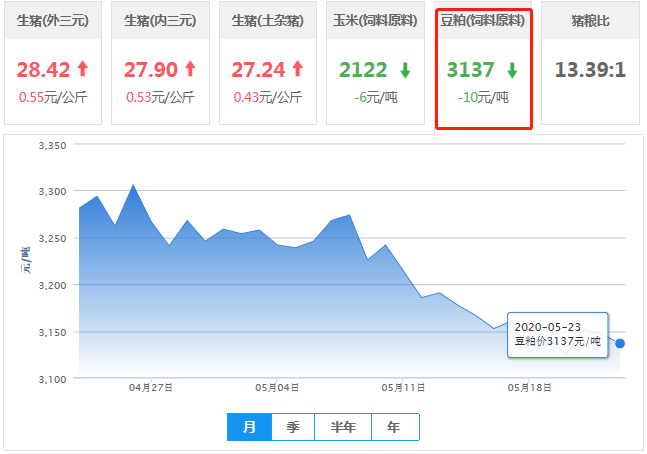Click the 2020-05-23 price tooltip

point(556,334)
